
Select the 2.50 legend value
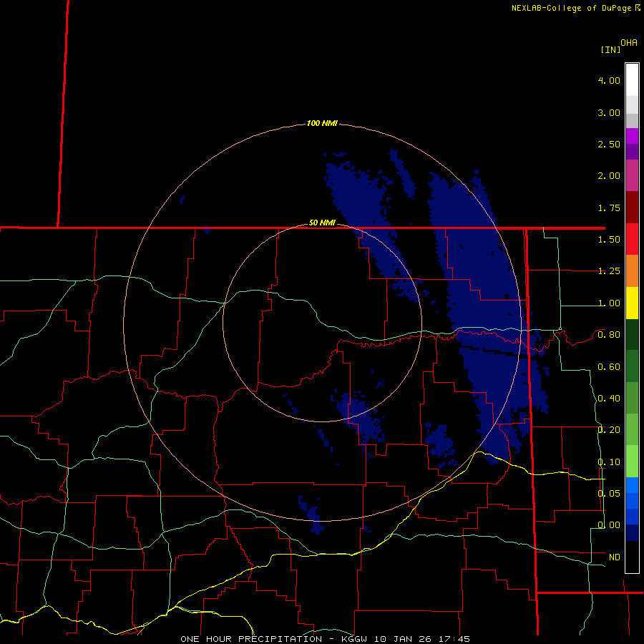[x=609, y=144]
